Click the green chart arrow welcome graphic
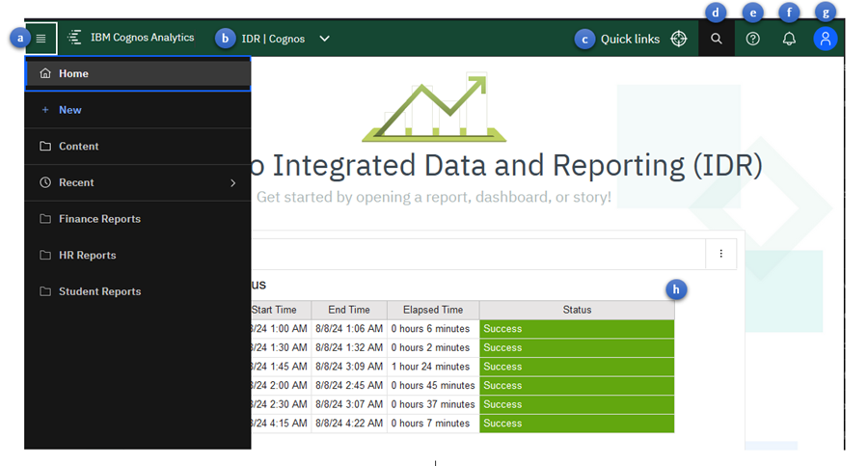 (434, 107)
